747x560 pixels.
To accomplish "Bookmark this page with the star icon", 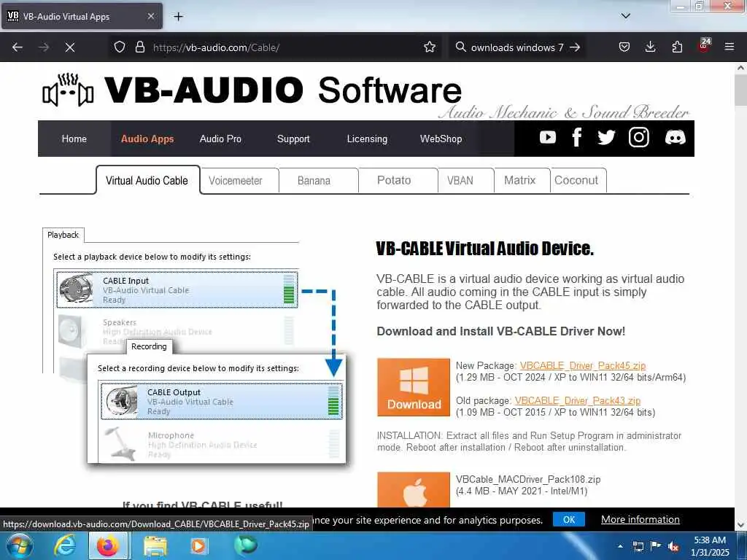I will click(430, 47).
